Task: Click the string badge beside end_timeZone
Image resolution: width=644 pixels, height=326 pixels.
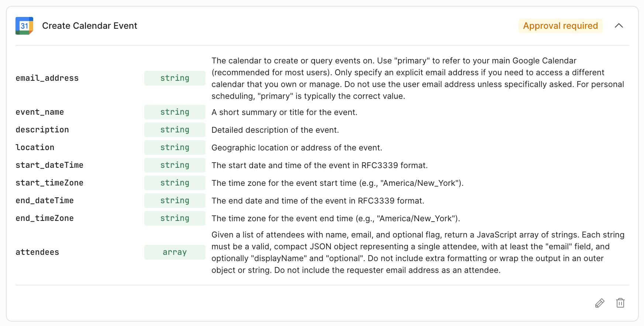Action: [174, 218]
